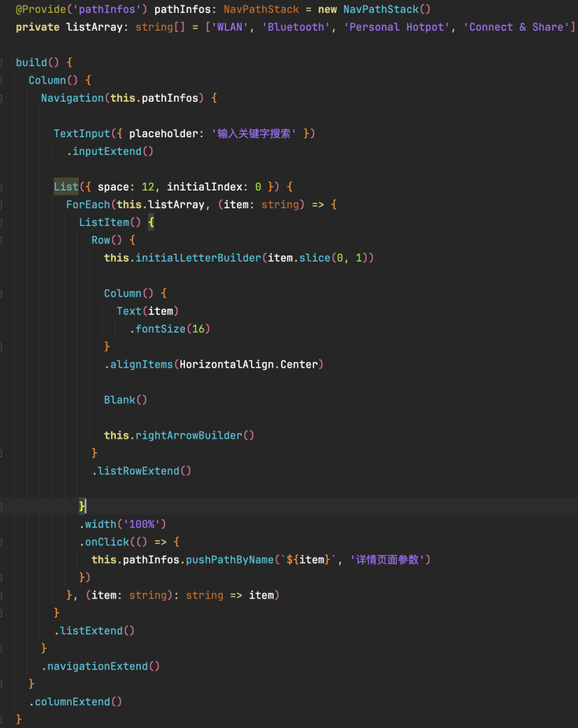Click the .inputExtend() call
Viewport: 578px width, 728px height.
pyautogui.click(x=110, y=151)
